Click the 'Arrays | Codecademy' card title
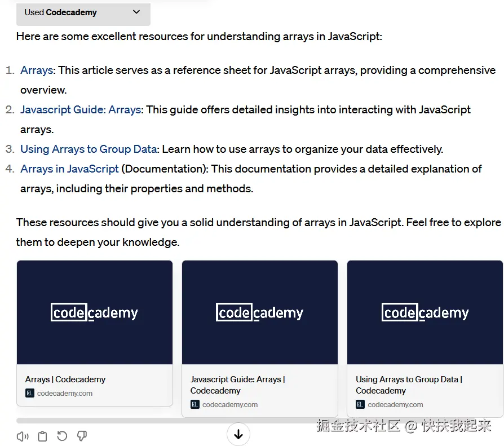The width and height of the screenshot is (504, 446). 65,379
